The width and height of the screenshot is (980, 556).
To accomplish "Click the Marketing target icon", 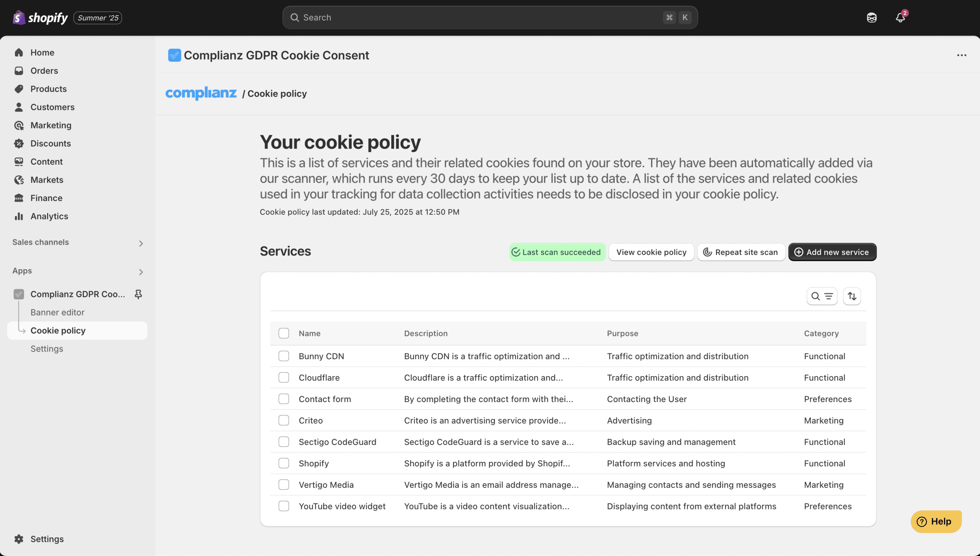I will point(19,125).
